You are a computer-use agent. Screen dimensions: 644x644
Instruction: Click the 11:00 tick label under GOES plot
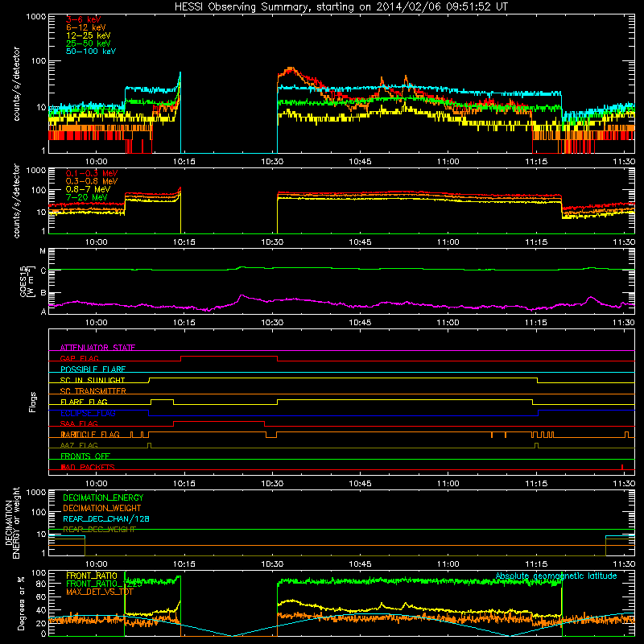point(448,323)
